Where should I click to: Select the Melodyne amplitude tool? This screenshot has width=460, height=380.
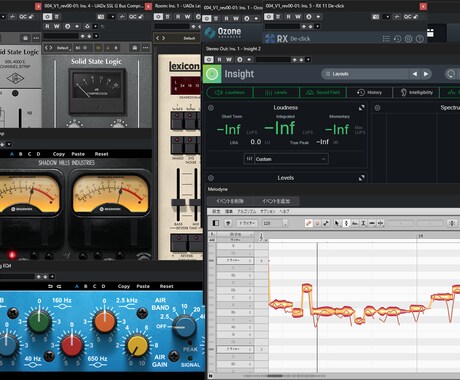(x=363, y=223)
